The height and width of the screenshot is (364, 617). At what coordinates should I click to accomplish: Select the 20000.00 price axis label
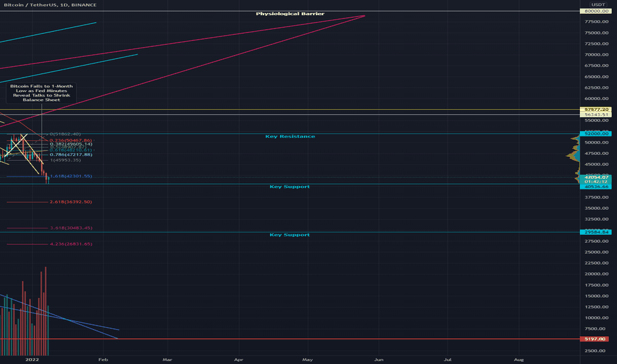pos(596,274)
